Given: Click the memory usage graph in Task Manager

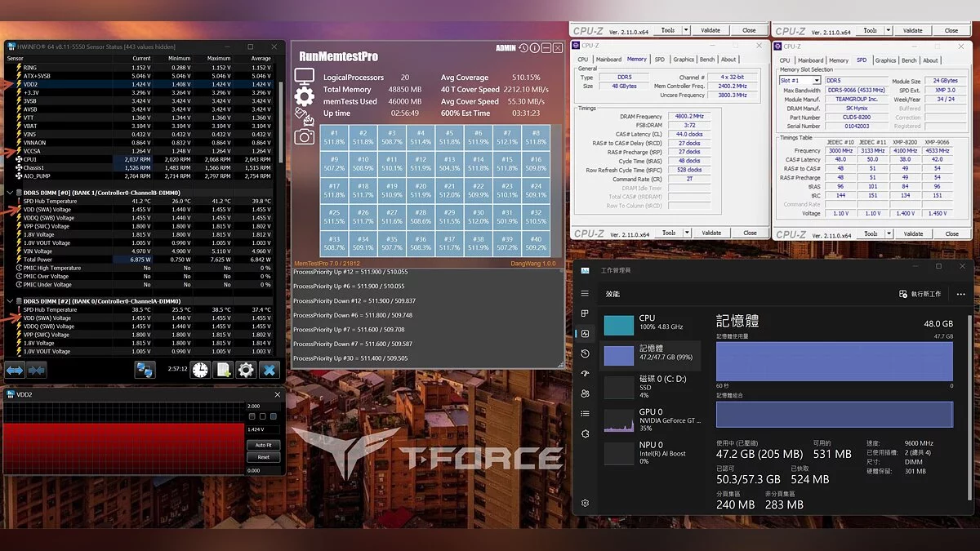Looking at the screenshot, I should (x=835, y=362).
